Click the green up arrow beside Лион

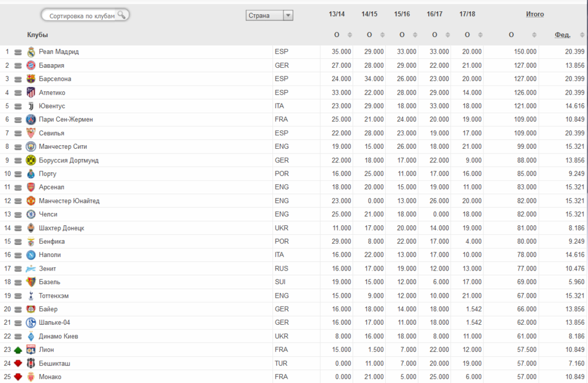[x=18, y=350]
